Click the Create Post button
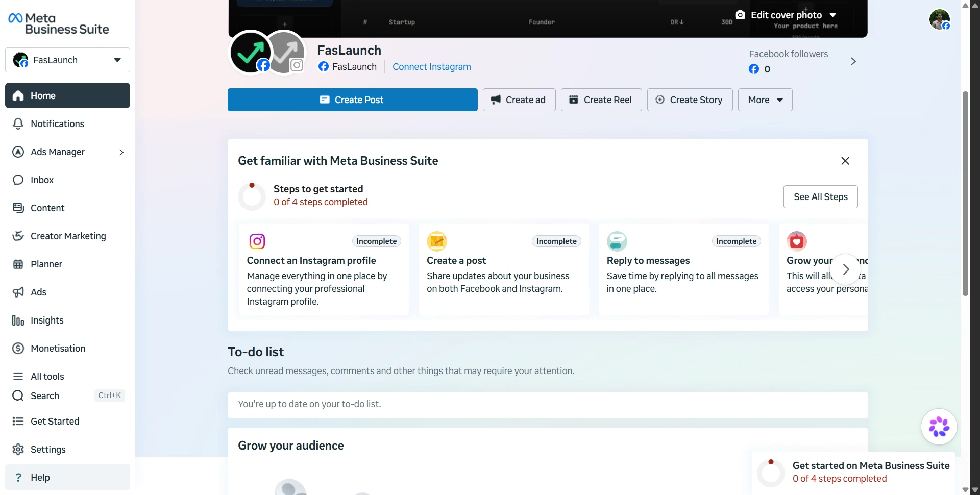Image resolution: width=980 pixels, height=495 pixels. coord(353,100)
